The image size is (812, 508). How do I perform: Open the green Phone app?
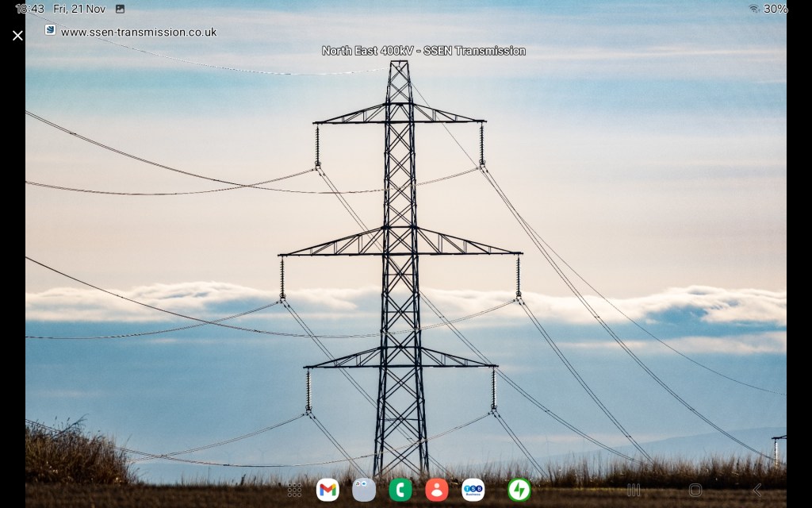coord(400,490)
